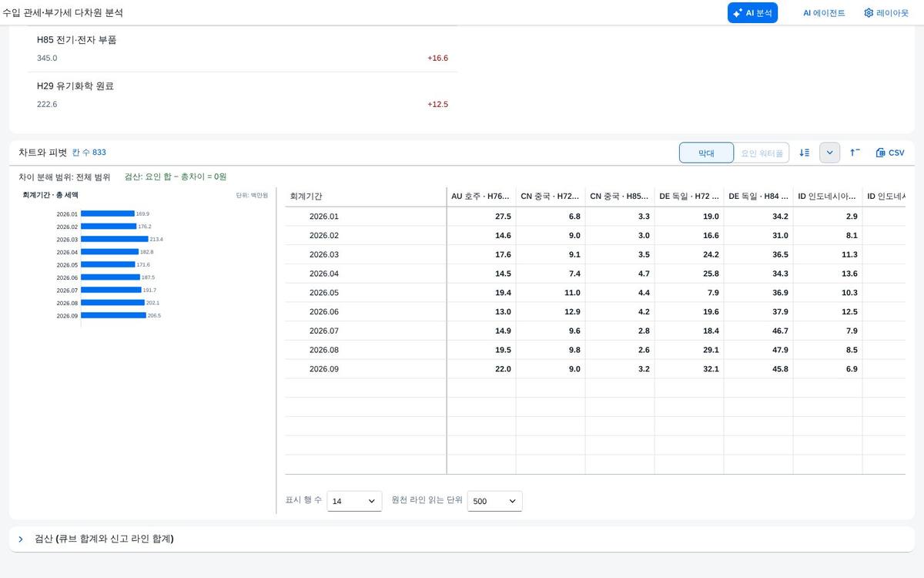Image resolution: width=924 pixels, height=578 pixels.
Task: Select the H85 전기·전자 부품 item
Action: coord(243,49)
